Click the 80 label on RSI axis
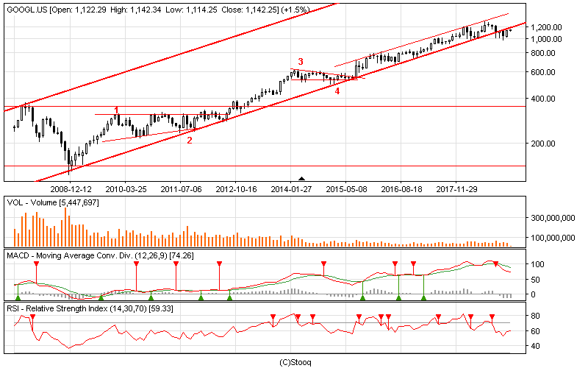Screen dimensions: 588x368 click(x=536, y=316)
